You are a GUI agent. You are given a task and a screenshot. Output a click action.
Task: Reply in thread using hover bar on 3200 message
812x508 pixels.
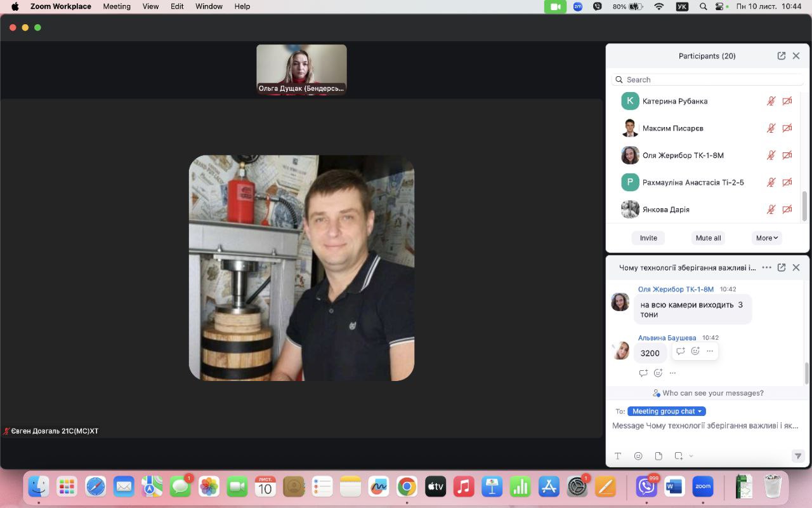pos(681,351)
